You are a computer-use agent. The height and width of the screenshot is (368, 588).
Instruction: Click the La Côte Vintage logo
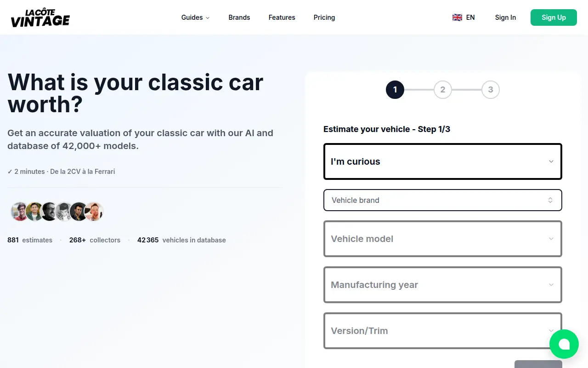coord(40,17)
